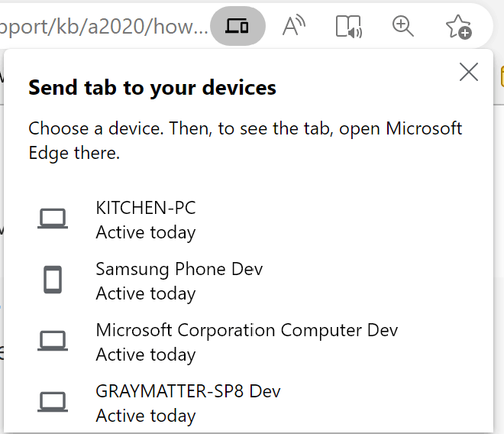Click the "Send tab to your devices" heading
Viewport: 504px width, 434px height.
[152, 87]
